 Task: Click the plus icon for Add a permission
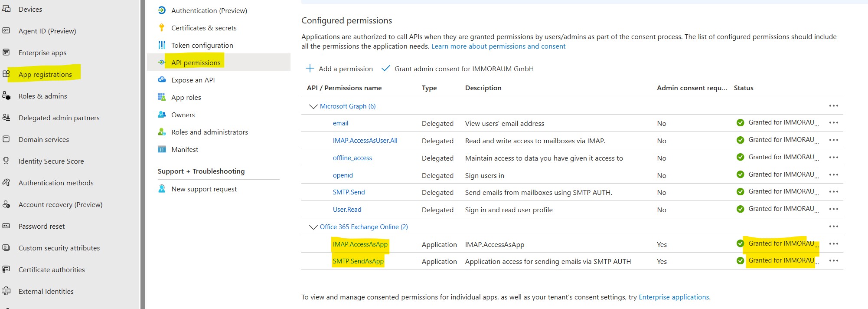point(310,68)
